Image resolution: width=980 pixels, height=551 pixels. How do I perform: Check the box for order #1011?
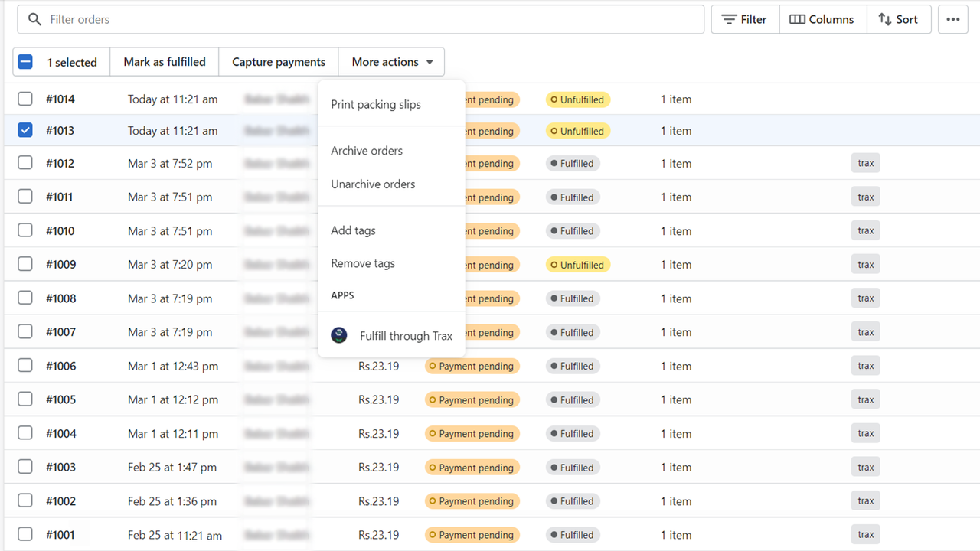tap(25, 197)
